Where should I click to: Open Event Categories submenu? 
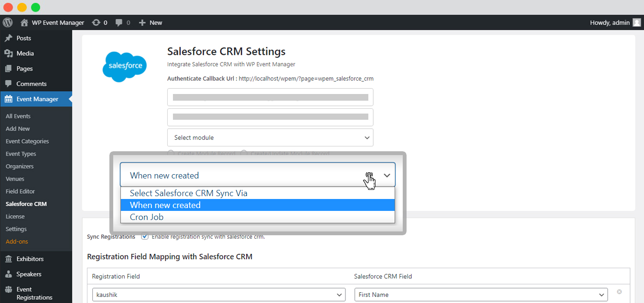(27, 141)
